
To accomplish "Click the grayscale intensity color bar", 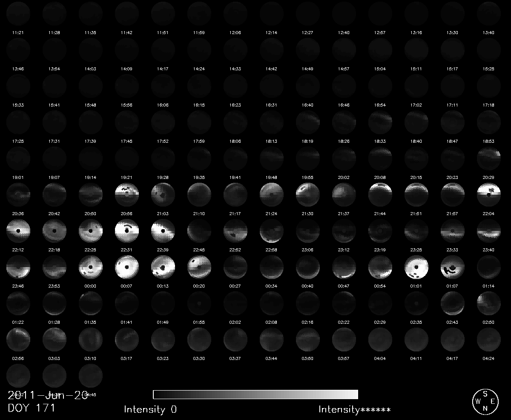I will click(255, 394).
